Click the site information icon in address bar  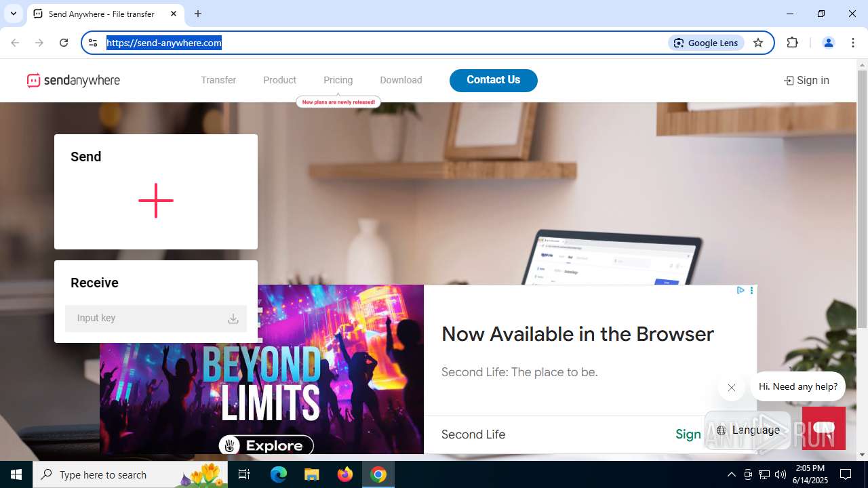94,43
